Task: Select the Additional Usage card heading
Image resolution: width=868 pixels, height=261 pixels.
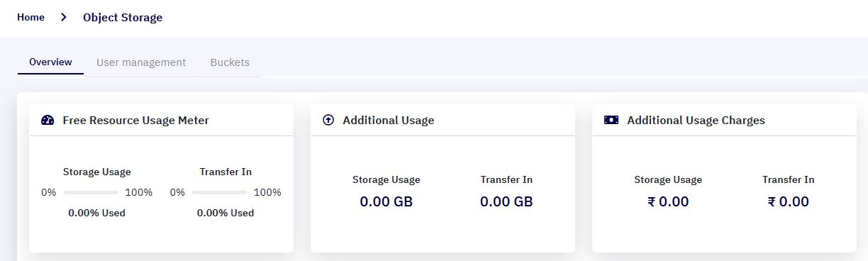Action: 389,120
